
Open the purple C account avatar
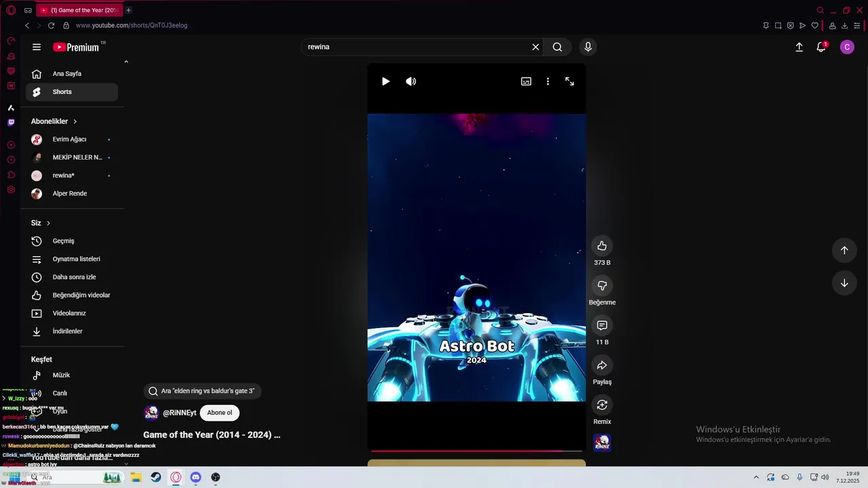(x=847, y=47)
